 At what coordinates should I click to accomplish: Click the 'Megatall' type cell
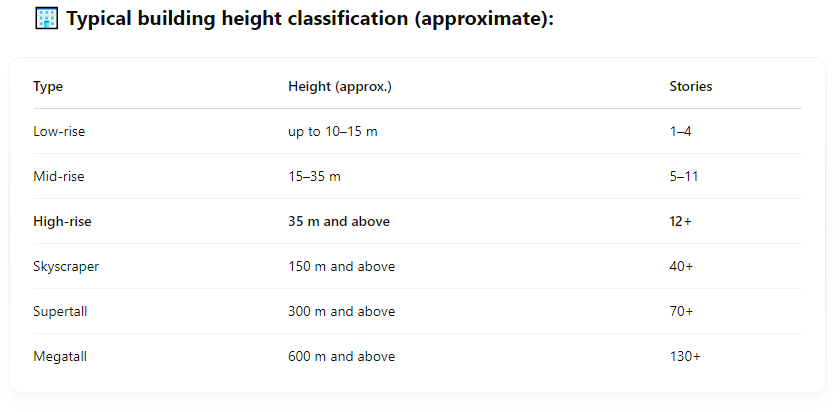point(60,356)
